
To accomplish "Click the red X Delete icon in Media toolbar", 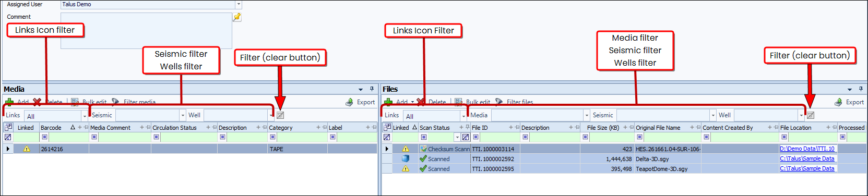I will pos(37,102).
